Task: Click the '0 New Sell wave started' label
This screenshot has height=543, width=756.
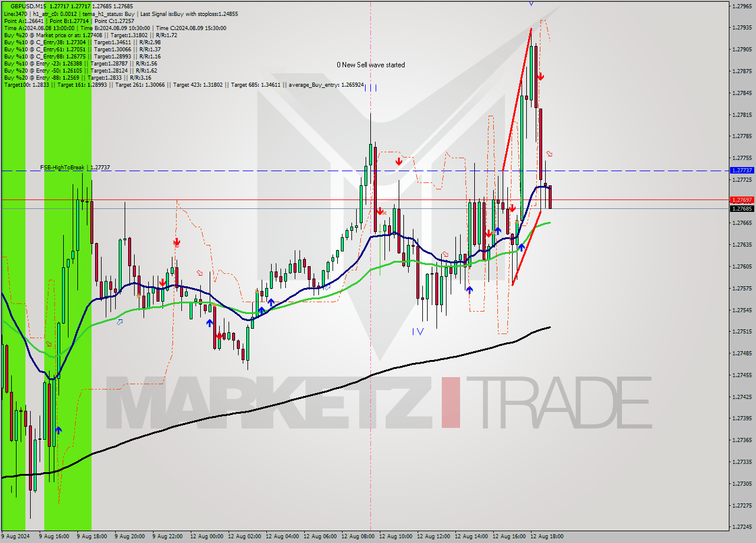Action: click(371, 65)
